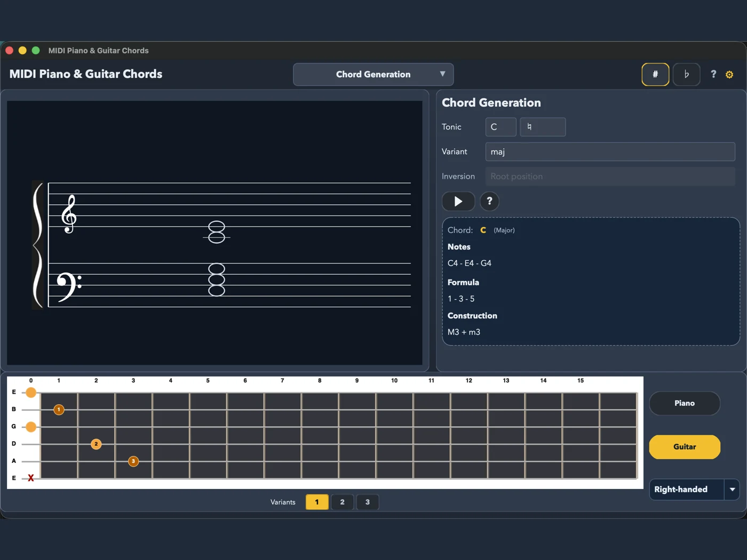This screenshot has width=747, height=560.
Task: Close the window with red button
Action: click(x=9, y=50)
